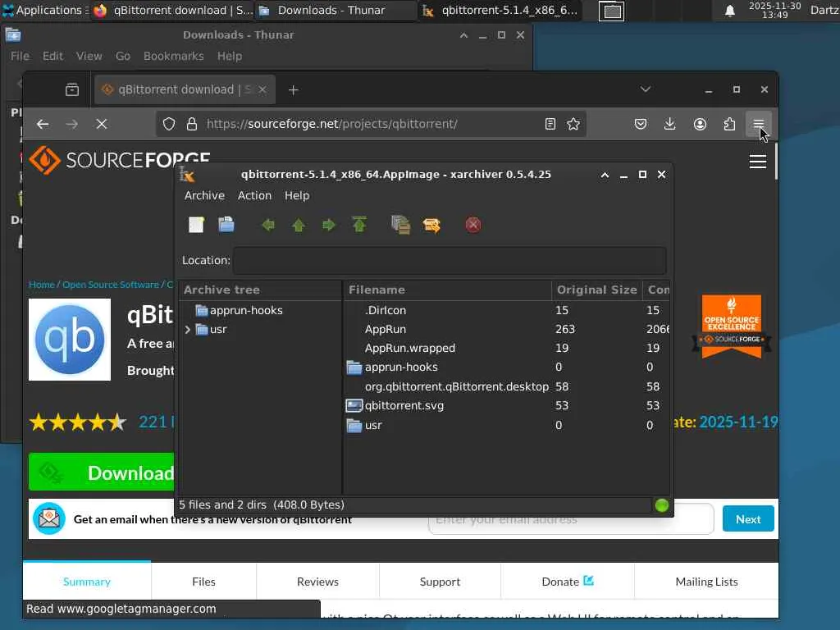
Task: Open Support tab on SourceForge
Action: click(x=440, y=582)
